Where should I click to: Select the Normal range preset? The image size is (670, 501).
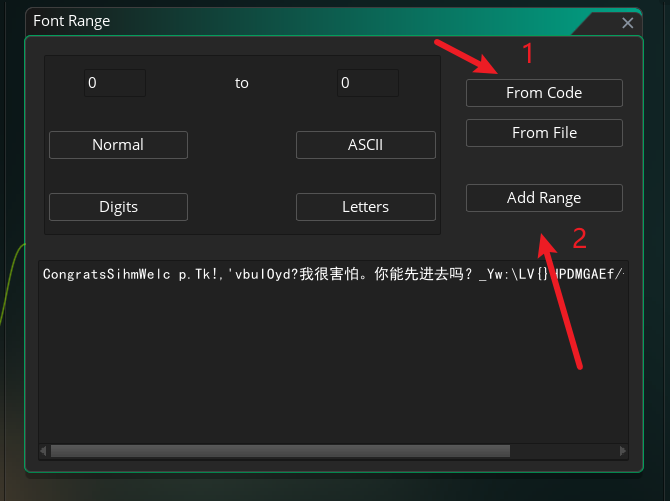(118, 145)
